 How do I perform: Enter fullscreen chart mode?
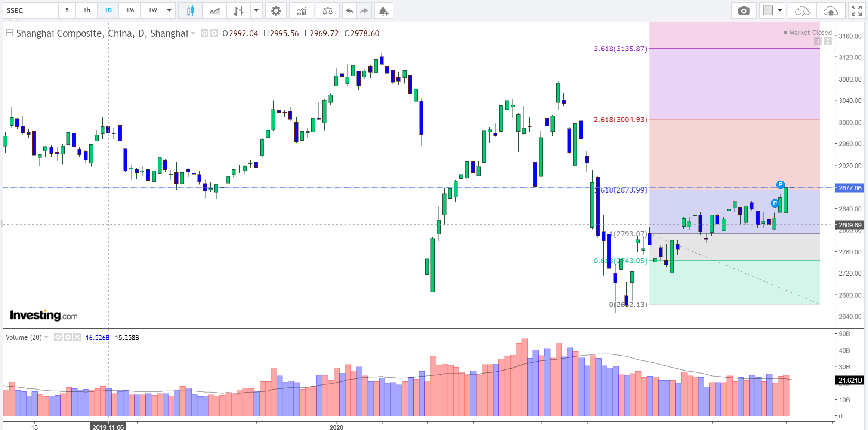click(856, 10)
